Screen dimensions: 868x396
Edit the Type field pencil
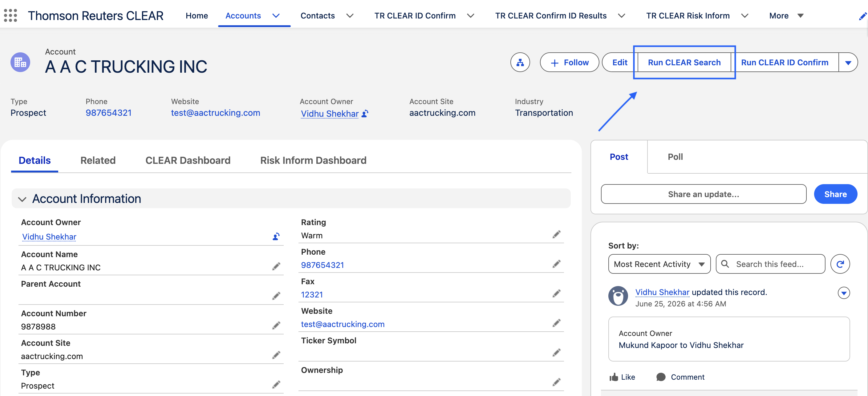coord(276,385)
